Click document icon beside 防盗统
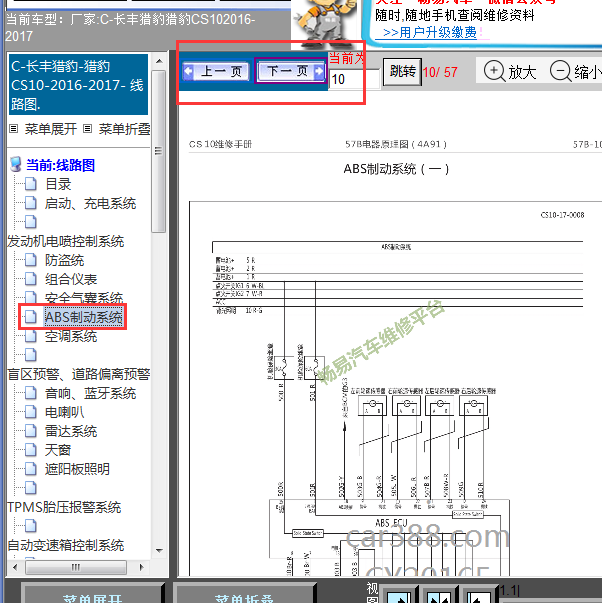Image resolution: width=602 pixels, height=603 pixels. (31, 260)
